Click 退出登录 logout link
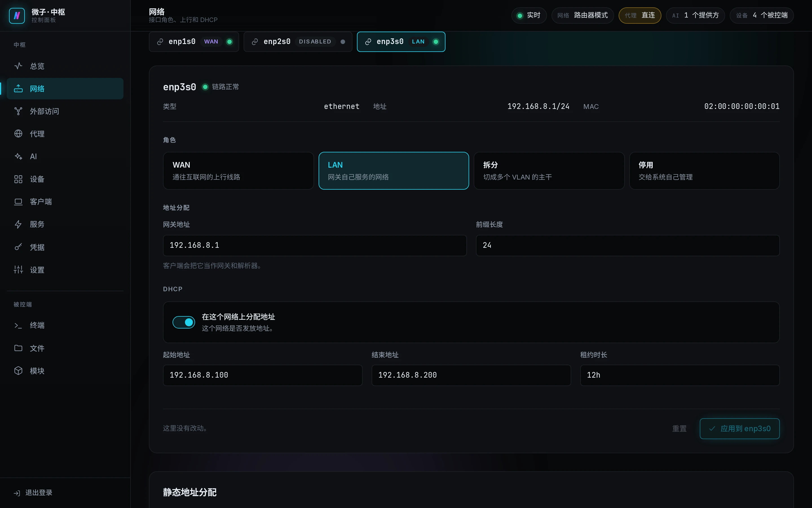Screen dimensions: 812x508 (x=32, y=493)
